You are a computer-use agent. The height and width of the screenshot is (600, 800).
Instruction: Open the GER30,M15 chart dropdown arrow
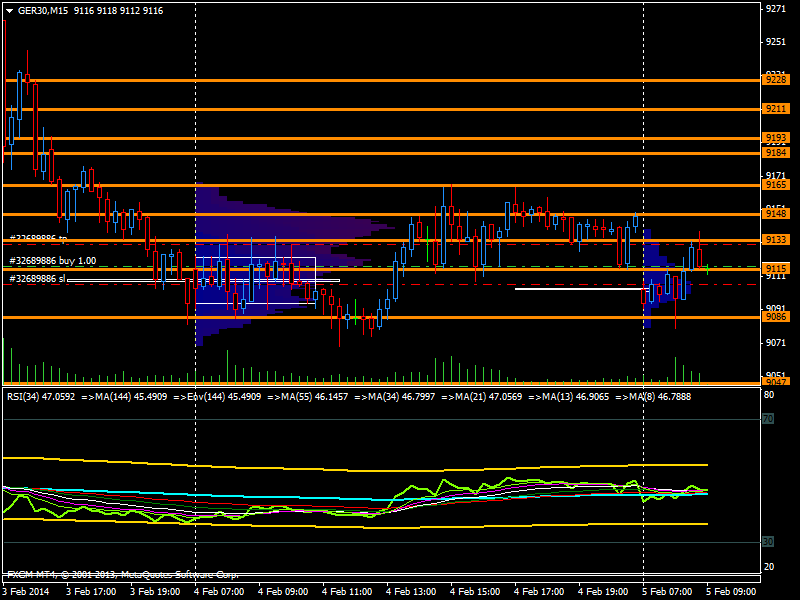tap(9, 10)
